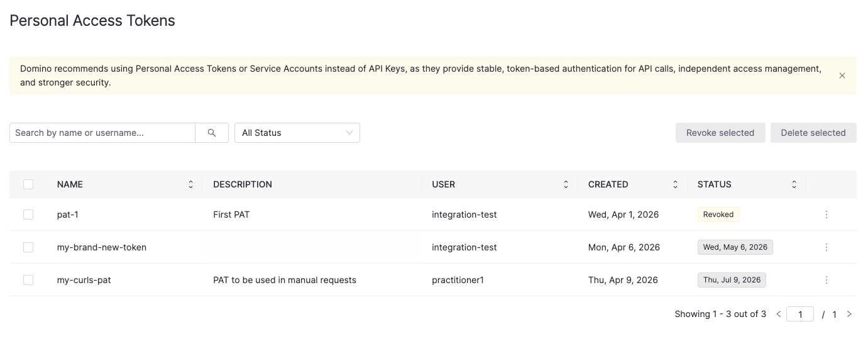Click the Revoke selected button
This screenshot has width=868, height=341.
point(720,133)
